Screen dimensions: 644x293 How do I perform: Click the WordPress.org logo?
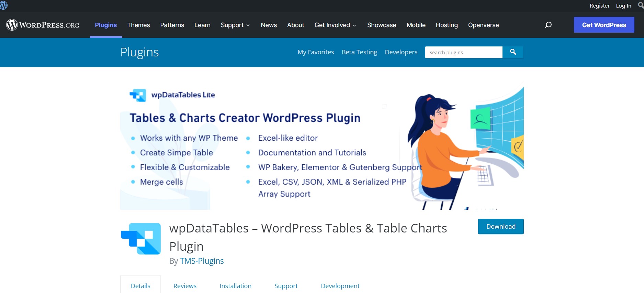point(43,25)
